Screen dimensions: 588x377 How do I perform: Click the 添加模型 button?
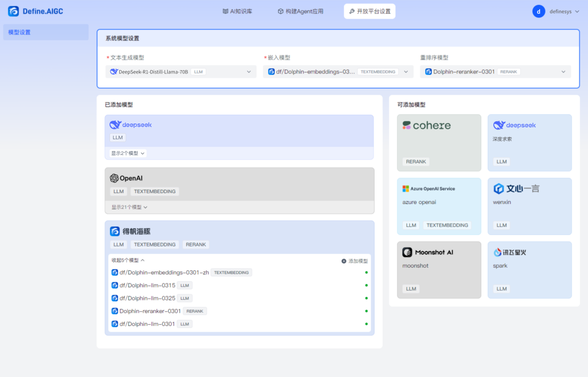[355, 261]
